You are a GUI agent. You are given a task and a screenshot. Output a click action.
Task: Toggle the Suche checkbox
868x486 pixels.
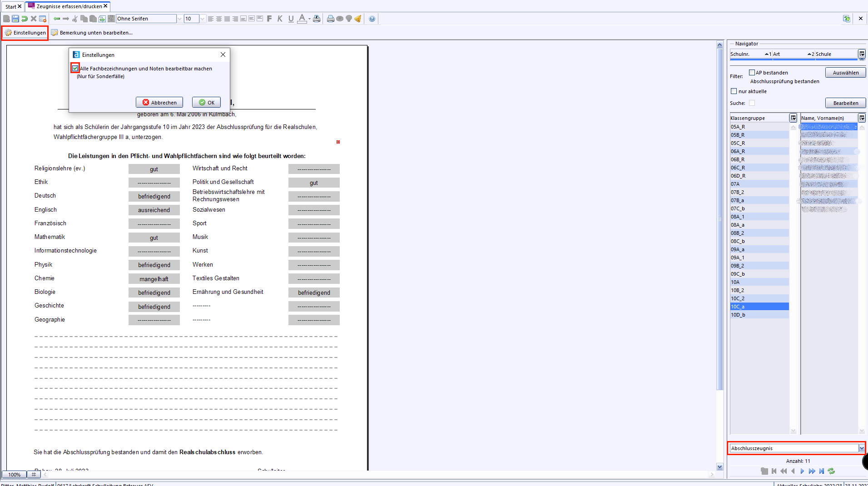click(x=752, y=103)
